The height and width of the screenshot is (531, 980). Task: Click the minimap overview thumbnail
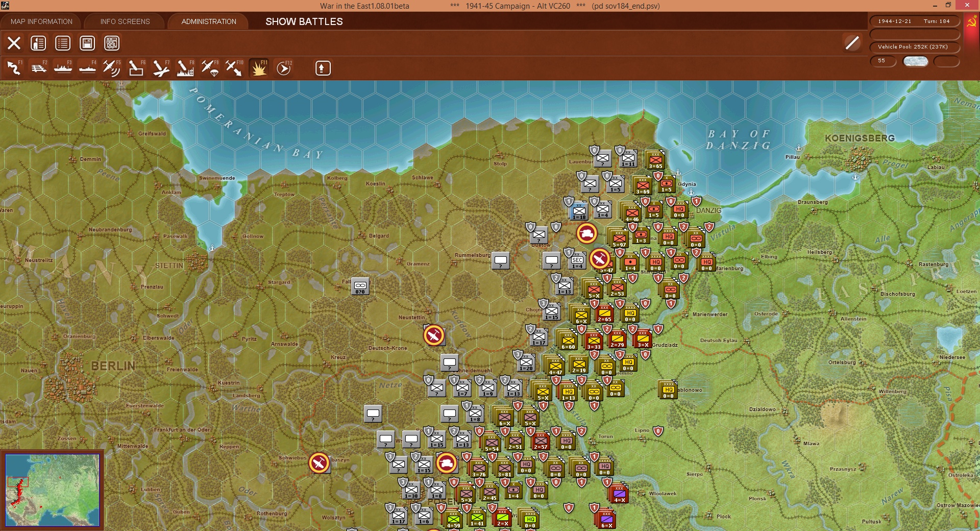[x=52, y=490]
